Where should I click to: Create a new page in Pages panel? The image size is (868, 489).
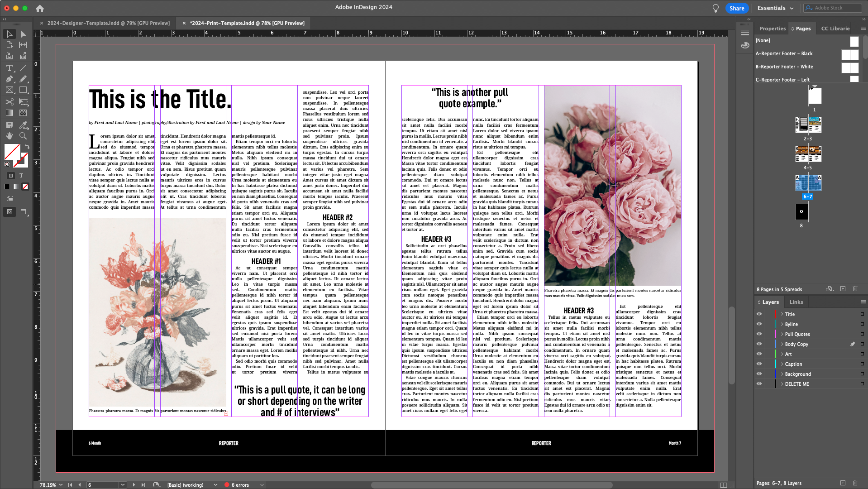(843, 289)
